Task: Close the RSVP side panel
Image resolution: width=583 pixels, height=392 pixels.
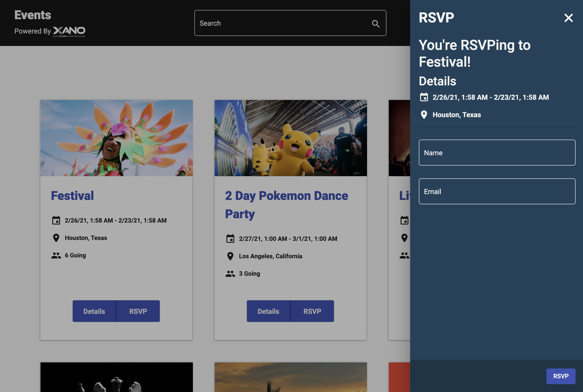Action: (x=568, y=18)
